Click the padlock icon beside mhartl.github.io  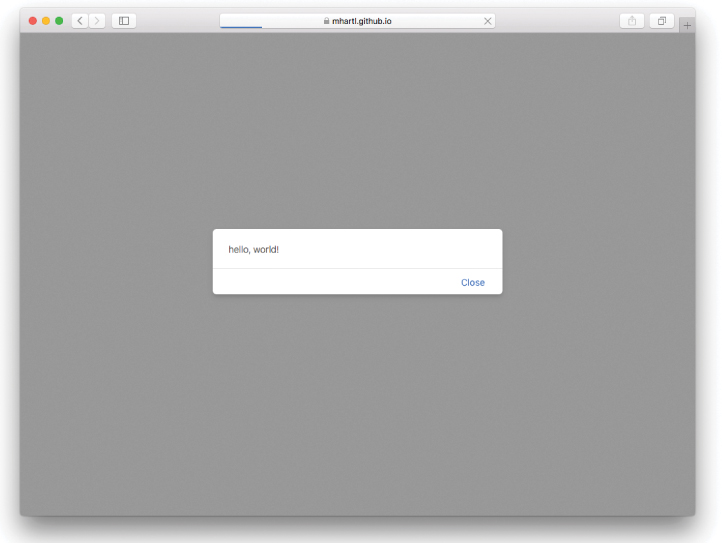click(326, 21)
